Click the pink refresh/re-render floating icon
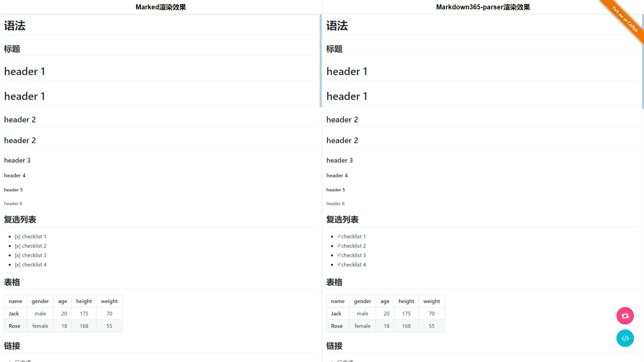Image resolution: width=644 pixels, height=362 pixels. (625, 316)
